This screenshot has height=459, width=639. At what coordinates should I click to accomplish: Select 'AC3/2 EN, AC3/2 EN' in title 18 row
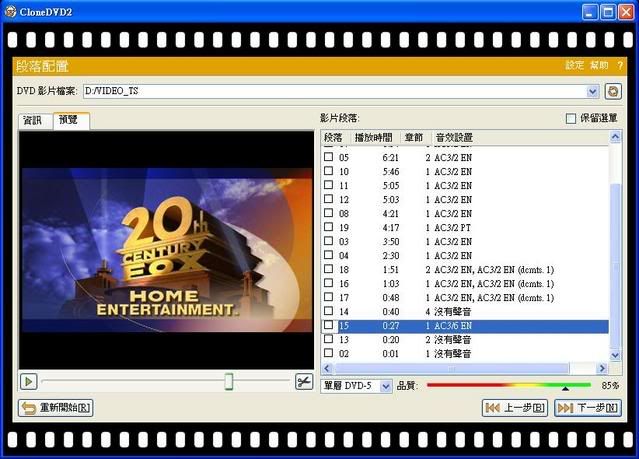tap(474, 270)
